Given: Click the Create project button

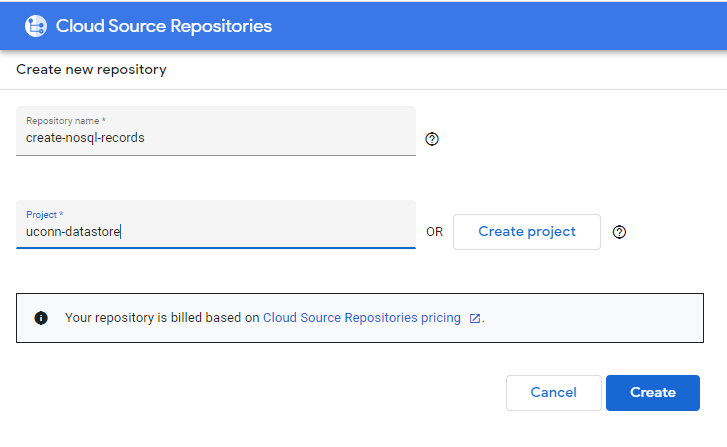Looking at the screenshot, I should pos(527,232).
